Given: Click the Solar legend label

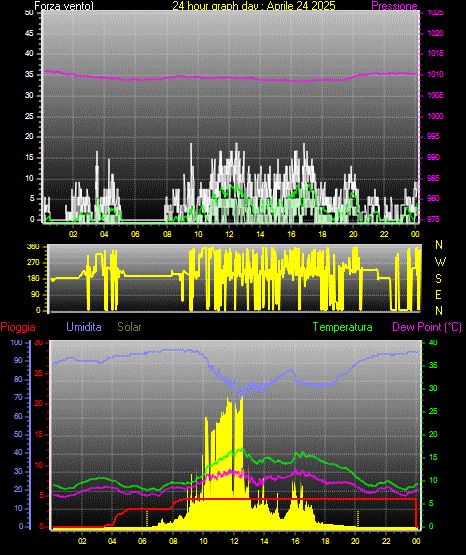Looking at the screenshot, I should (x=129, y=327).
